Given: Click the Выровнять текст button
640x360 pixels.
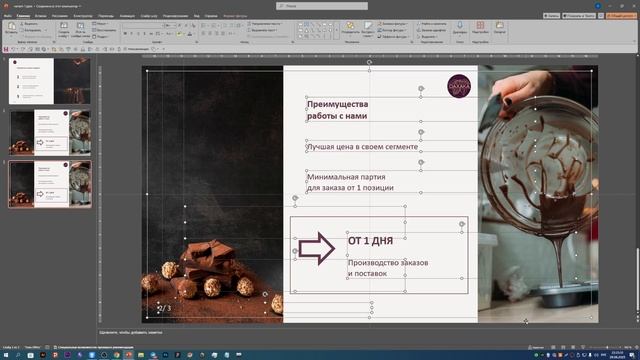Looking at the screenshot, I should (x=262, y=30).
